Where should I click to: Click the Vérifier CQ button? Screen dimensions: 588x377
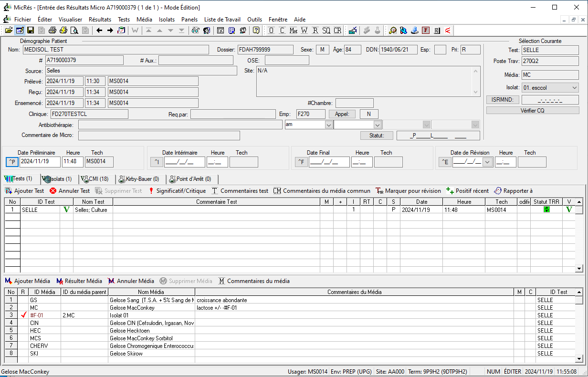click(532, 110)
